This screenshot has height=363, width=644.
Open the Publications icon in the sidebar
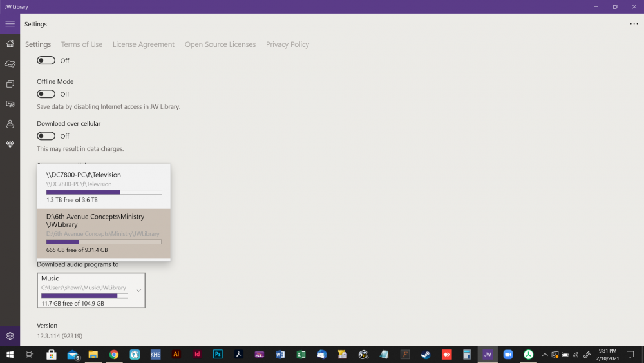10,84
